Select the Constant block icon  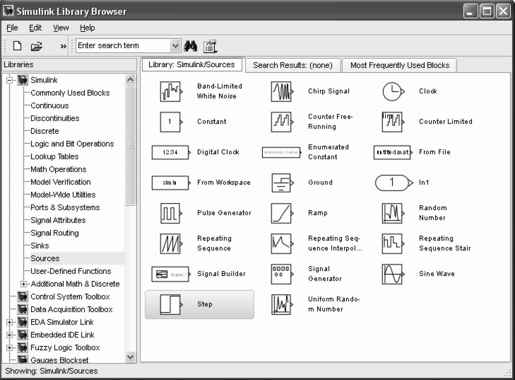click(171, 122)
